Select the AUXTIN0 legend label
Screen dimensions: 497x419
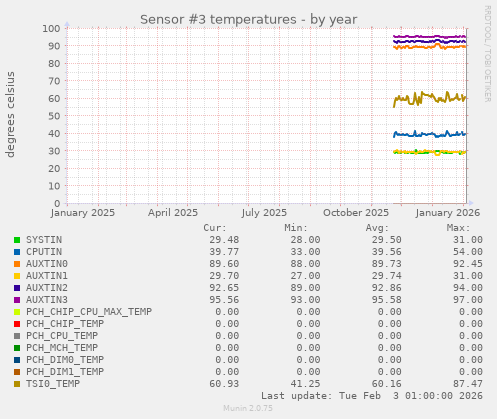click(47, 264)
